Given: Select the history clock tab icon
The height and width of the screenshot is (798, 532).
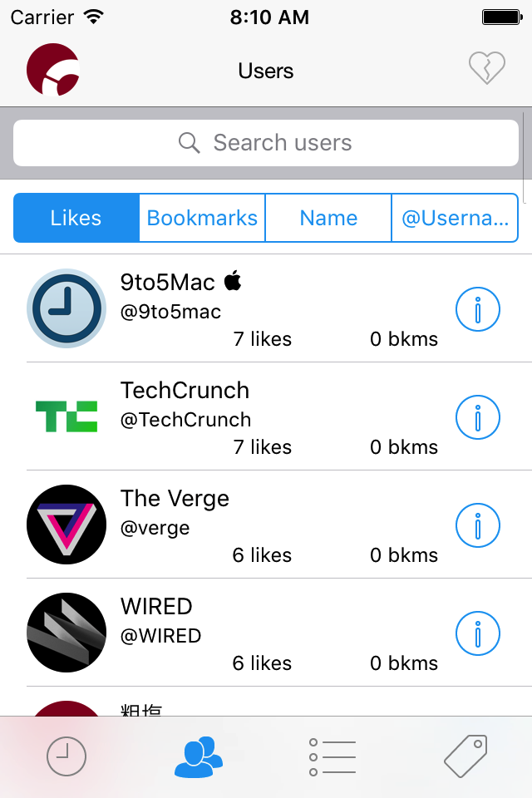Looking at the screenshot, I should point(66,756).
